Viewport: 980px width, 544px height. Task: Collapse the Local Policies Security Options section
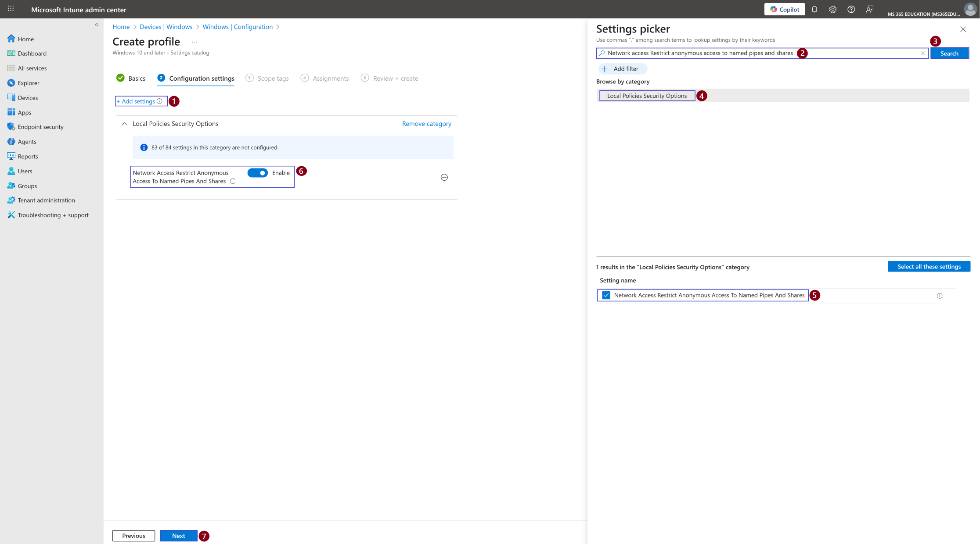tap(125, 124)
